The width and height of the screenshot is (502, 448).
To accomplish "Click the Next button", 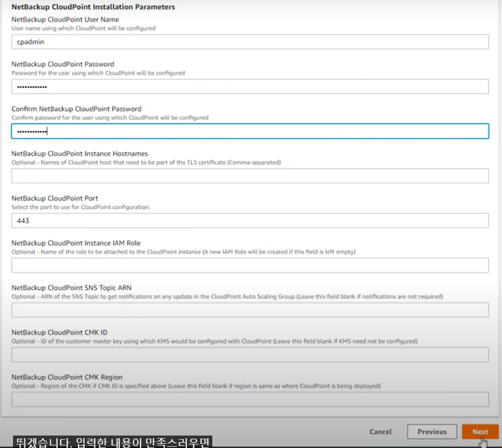I will coord(480,432).
